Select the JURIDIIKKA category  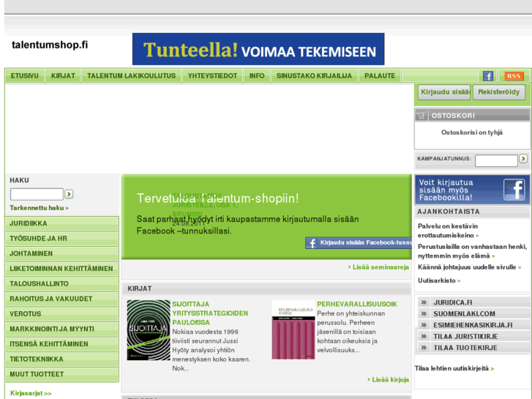(x=62, y=223)
